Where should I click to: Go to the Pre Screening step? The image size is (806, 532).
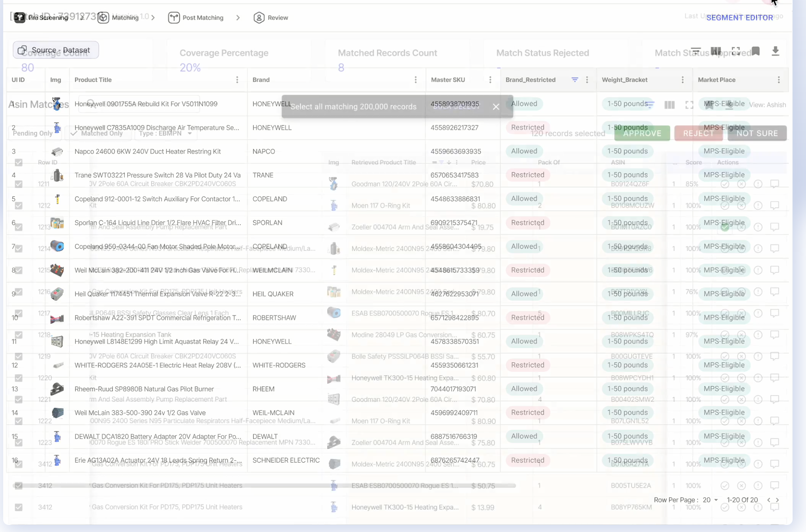click(41, 18)
